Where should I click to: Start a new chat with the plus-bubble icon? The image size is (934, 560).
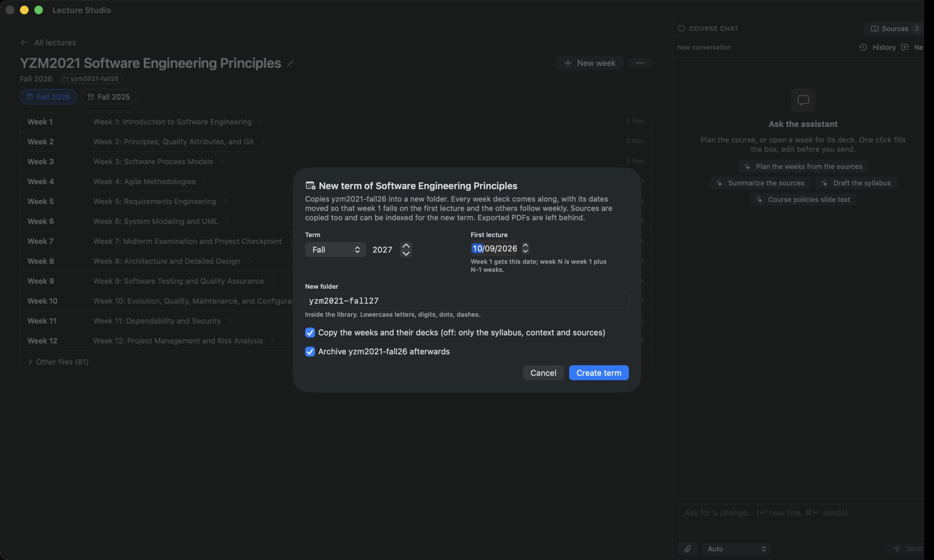click(905, 47)
